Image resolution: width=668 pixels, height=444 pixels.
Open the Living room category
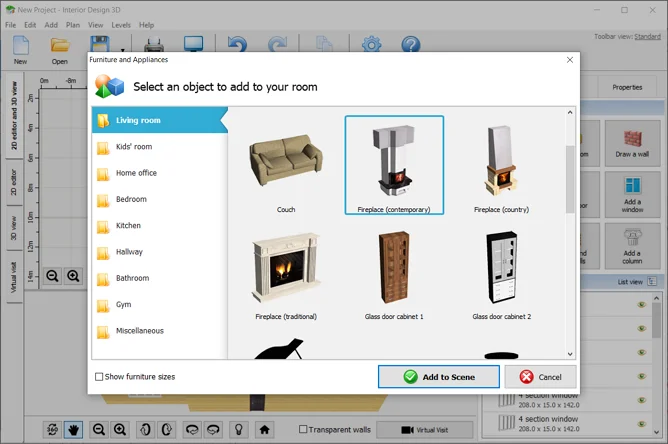(159, 120)
